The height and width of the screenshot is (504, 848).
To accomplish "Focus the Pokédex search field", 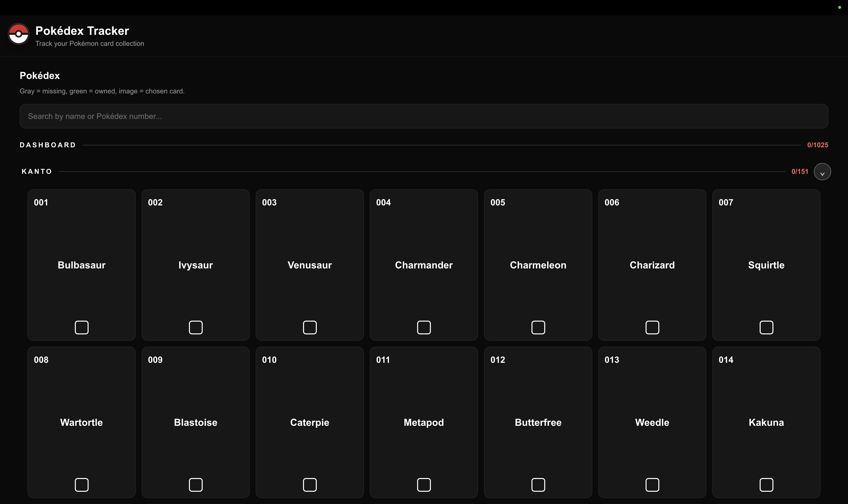I will point(424,116).
